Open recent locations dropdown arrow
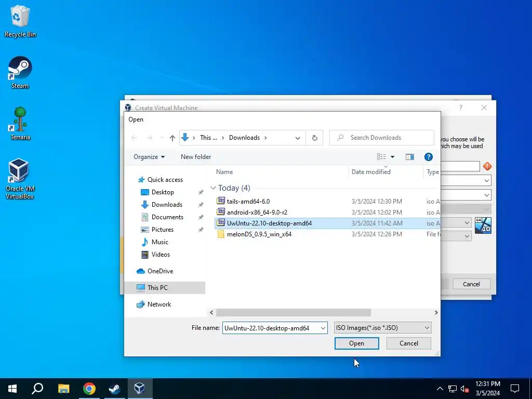 [162, 138]
